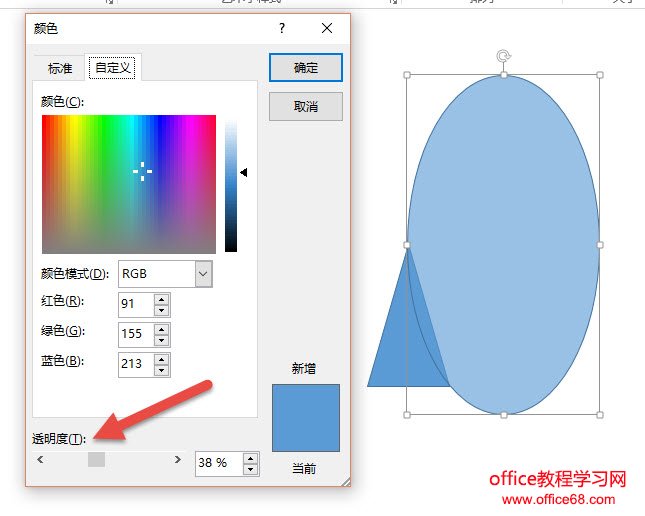Switch to the 标准 tab
This screenshot has width=645, height=516.
click(60, 69)
